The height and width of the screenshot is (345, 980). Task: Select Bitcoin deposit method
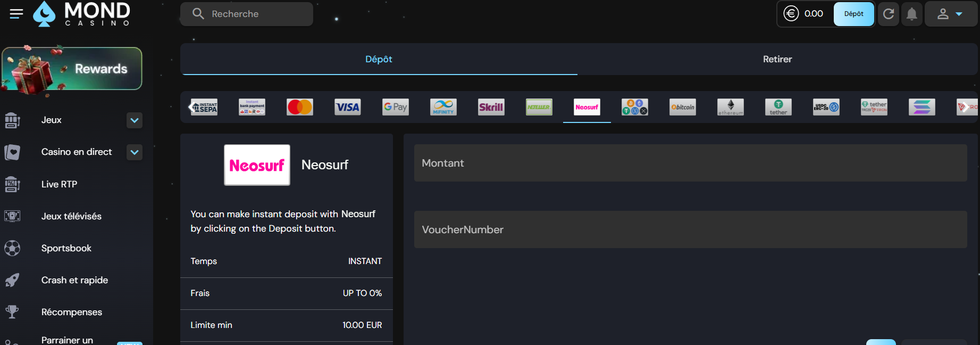point(683,107)
